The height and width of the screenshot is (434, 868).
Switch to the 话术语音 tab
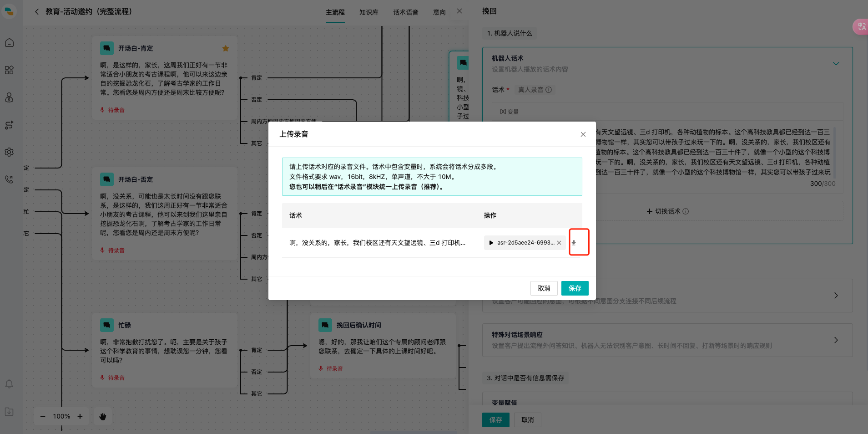[x=406, y=12]
